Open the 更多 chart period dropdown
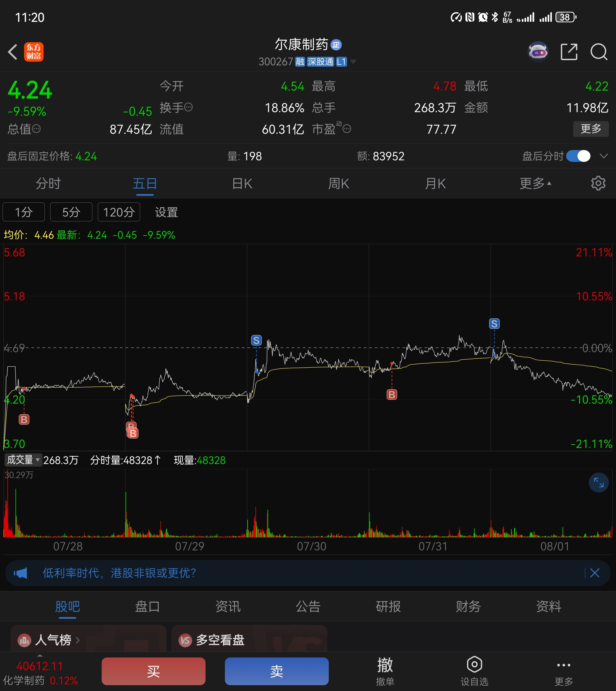The height and width of the screenshot is (691, 616). pyautogui.click(x=535, y=183)
